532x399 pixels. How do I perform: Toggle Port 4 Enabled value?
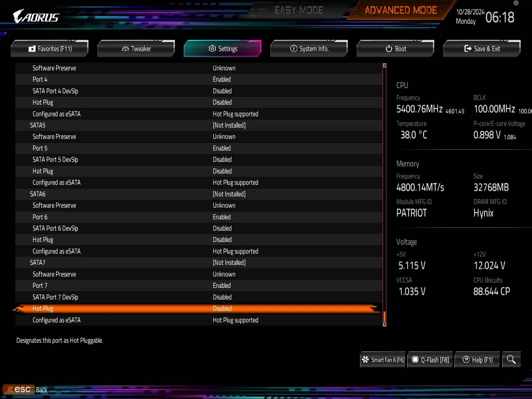(222, 79)
